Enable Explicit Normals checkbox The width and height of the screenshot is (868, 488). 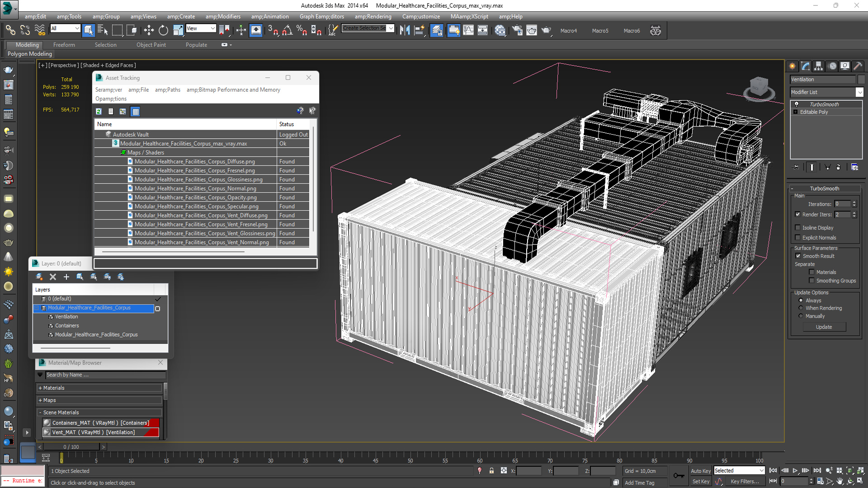click(x=797, y=238)
